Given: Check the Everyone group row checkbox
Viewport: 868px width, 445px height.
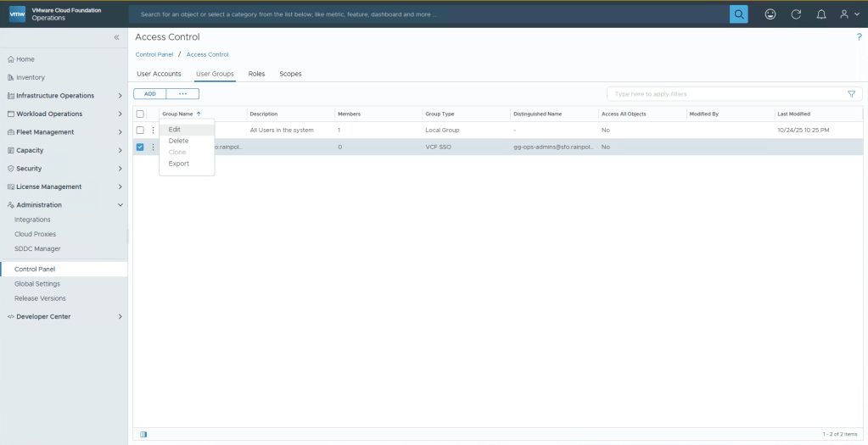Looking at the screenshot, I should coord(140,130).
